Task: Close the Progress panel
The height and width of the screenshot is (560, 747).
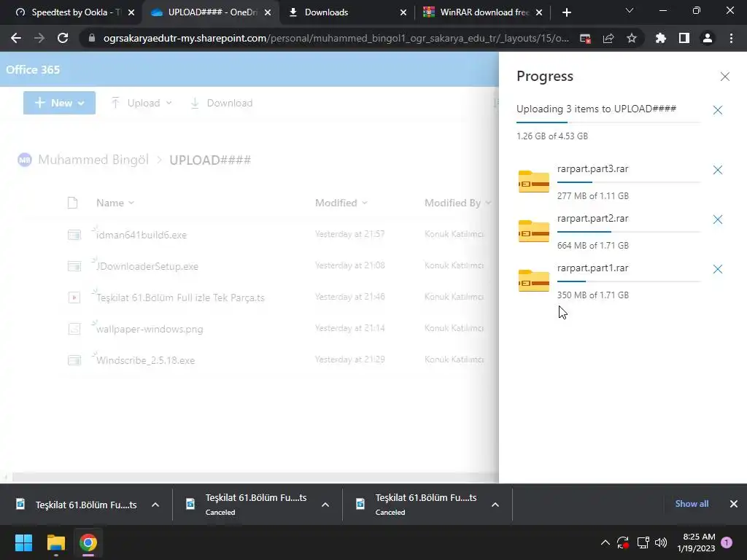Action: 725,76
